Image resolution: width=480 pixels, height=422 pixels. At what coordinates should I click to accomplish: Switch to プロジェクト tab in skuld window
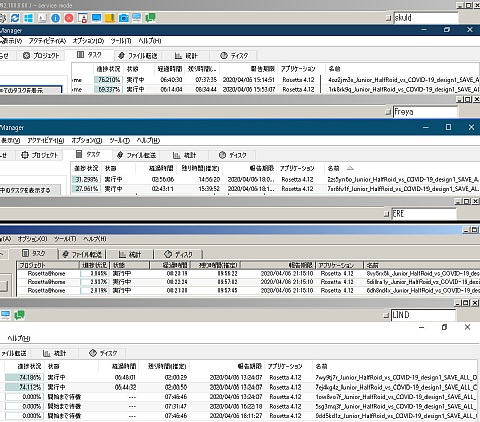click(41, 56)
